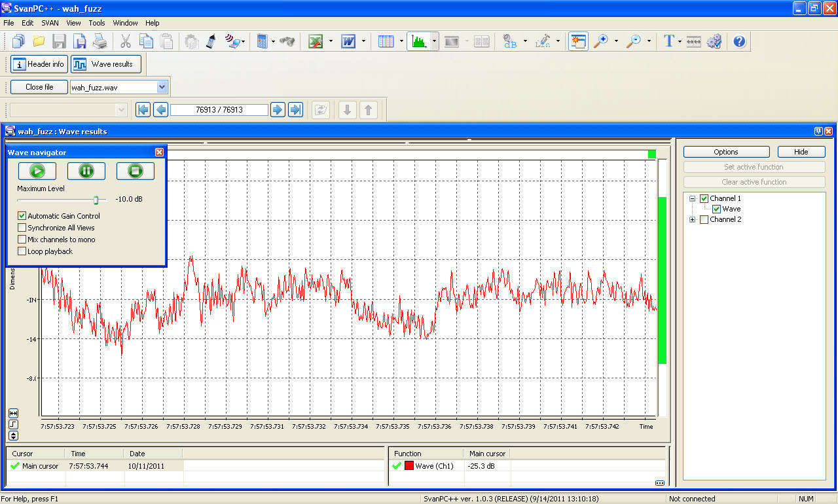The image size is (838, 504).
Task: Open the Help menu
Action: [x=153, y=23]
